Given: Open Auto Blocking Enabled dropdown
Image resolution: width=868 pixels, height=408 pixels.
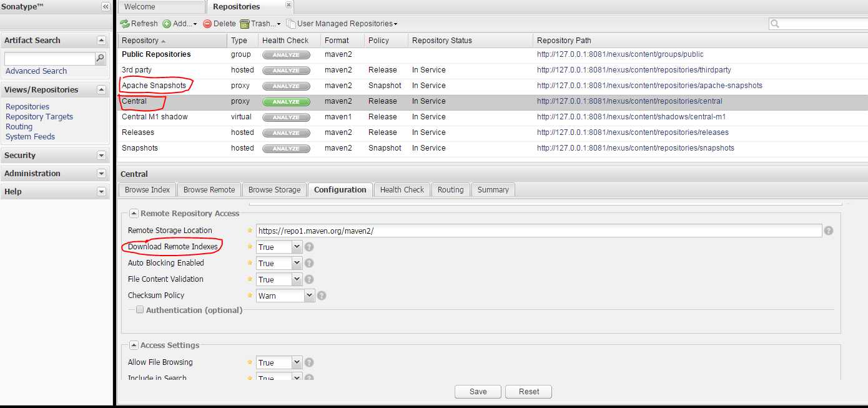Looking at the screenshot, I should (297, 263).
